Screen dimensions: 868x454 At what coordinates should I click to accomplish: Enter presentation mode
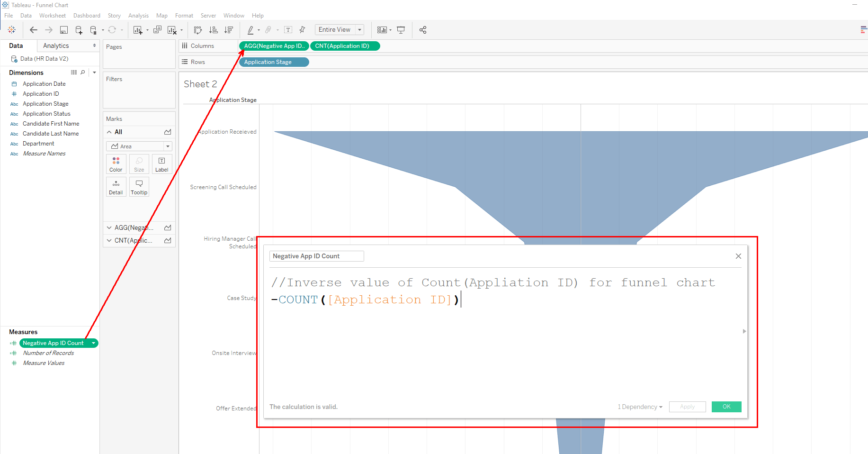tap(401, 29)
